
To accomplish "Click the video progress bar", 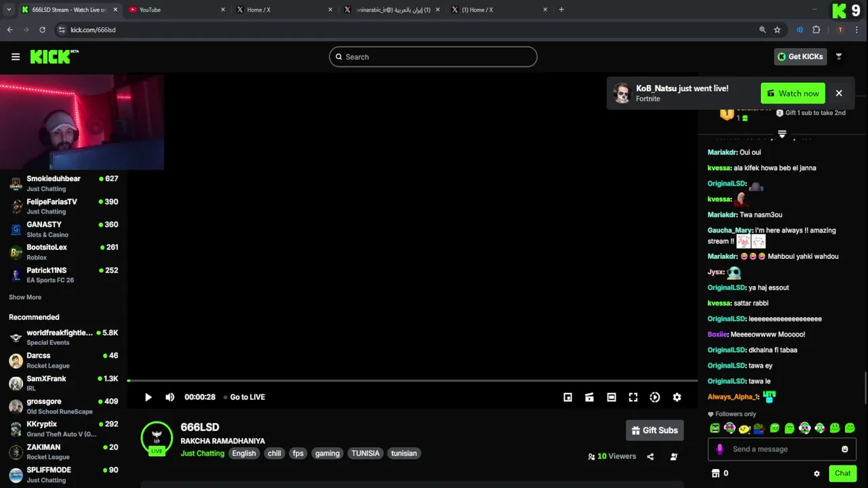I will (x=412, y=381).
